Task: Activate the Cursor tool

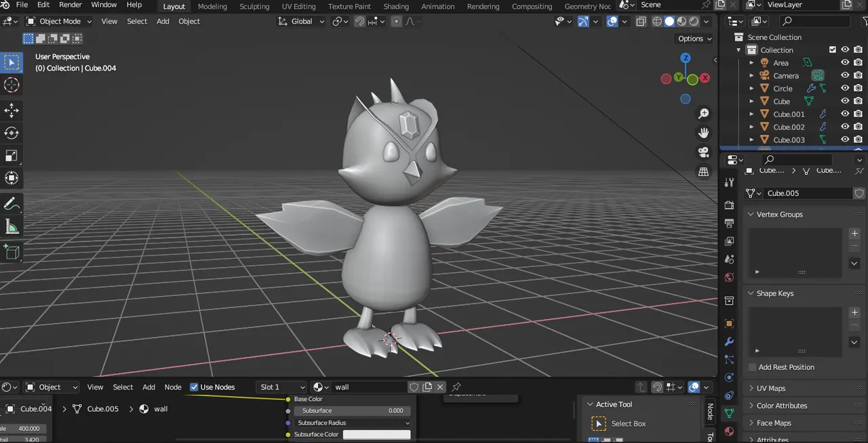Action: [12, 85]
